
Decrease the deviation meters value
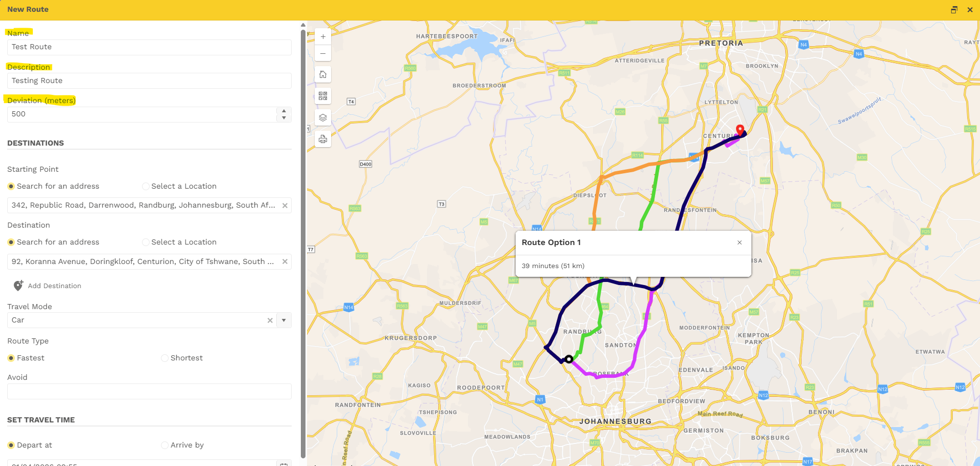click(x=284, y=118)
